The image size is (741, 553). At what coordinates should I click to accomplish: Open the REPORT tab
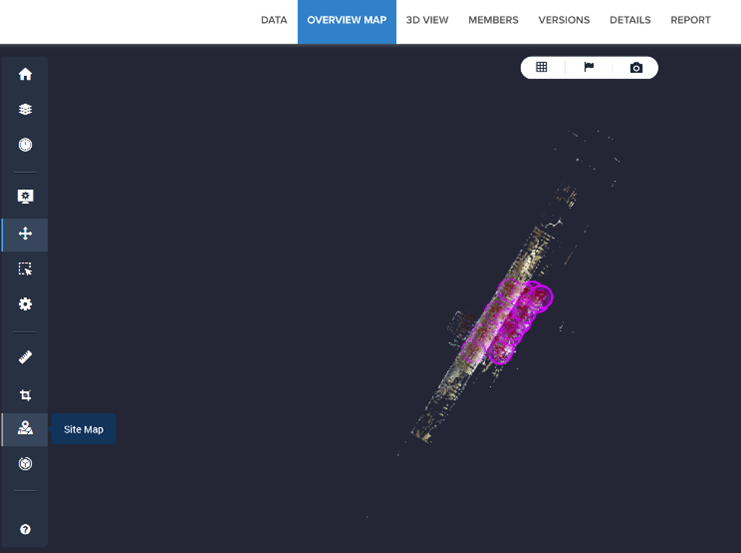(x=690, y=20)
